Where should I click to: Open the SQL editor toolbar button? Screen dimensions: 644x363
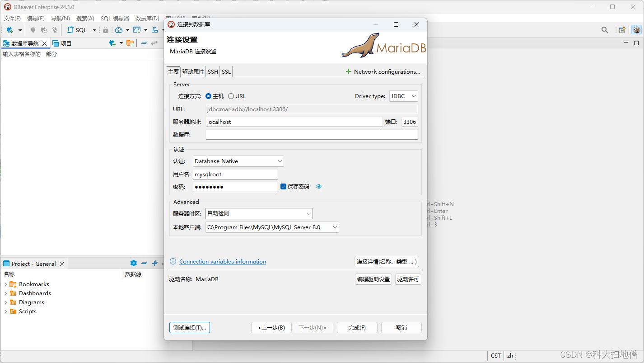coord(77,30)
